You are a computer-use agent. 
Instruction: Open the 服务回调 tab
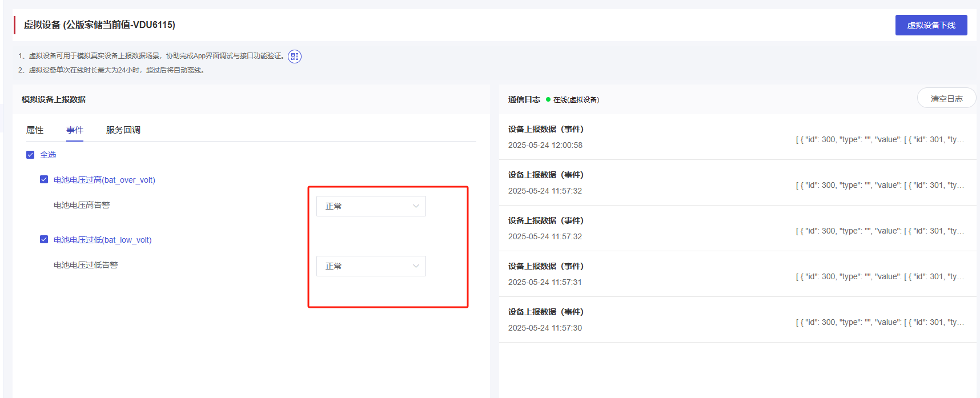[x=123, y=130]
